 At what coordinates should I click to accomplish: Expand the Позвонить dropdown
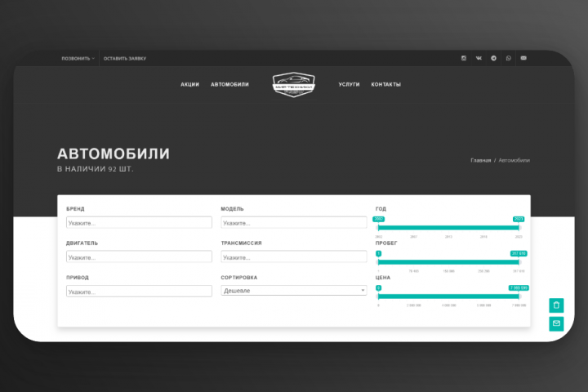(x=78, y=59)
